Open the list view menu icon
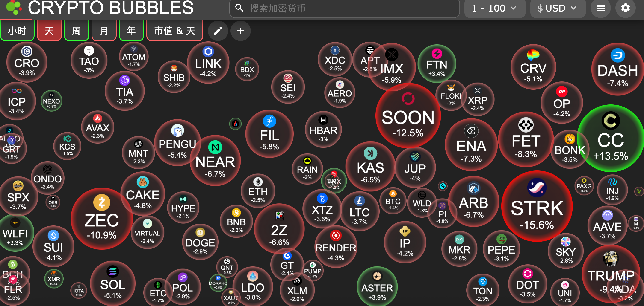 coord(600,8)
